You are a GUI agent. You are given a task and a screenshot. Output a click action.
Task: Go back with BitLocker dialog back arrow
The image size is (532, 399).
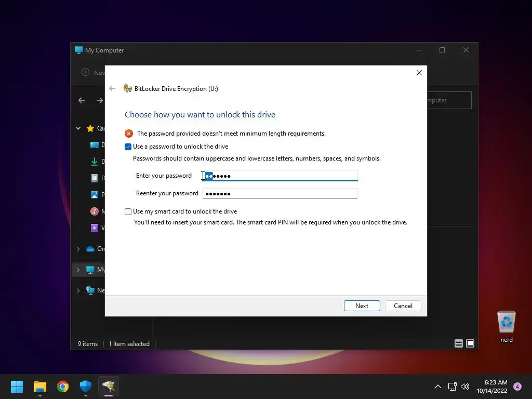coord(112,88)
